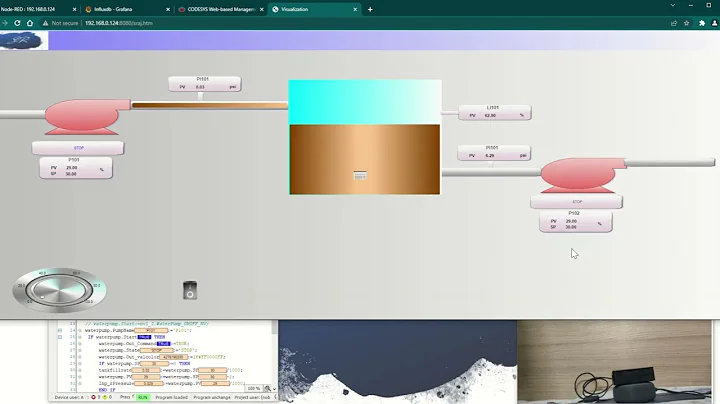Screen dimensions: 720x404
Task: Click PI101 pressure indicator above inlet pipe
Action: pos(204,84)
